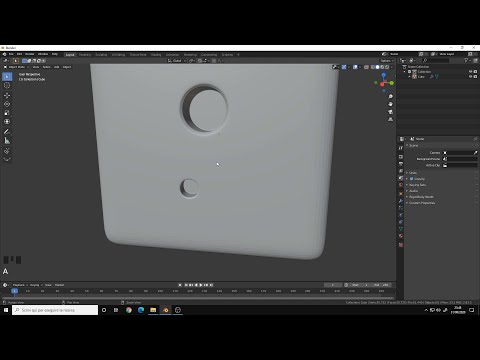Select the Measure tool
The image size is (480, 360).
(x=7, y=141)
